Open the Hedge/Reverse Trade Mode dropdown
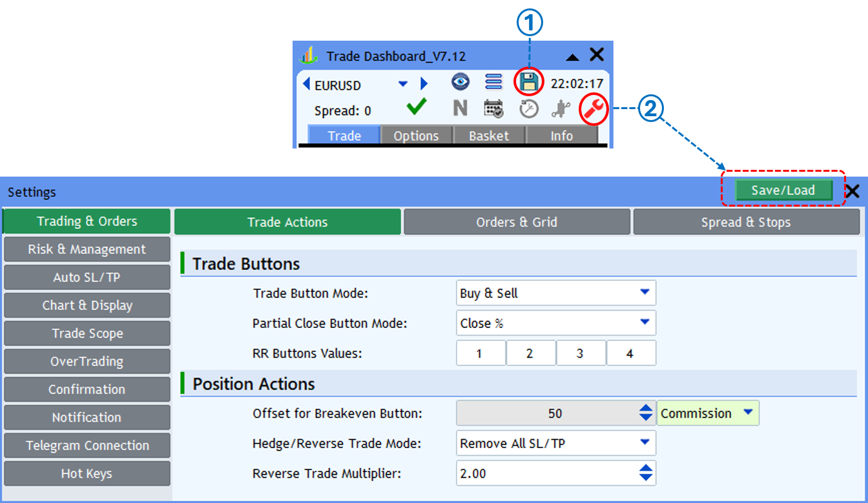 [556, 443]
